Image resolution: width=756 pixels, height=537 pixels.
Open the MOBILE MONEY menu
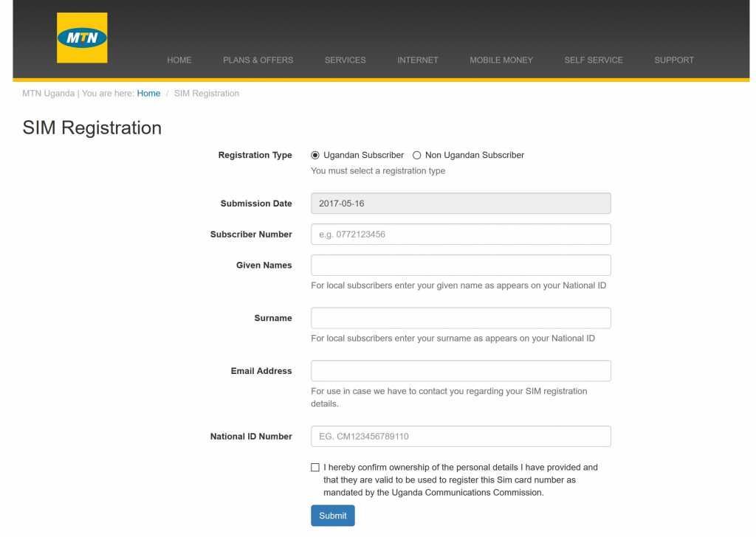point(501,60)
